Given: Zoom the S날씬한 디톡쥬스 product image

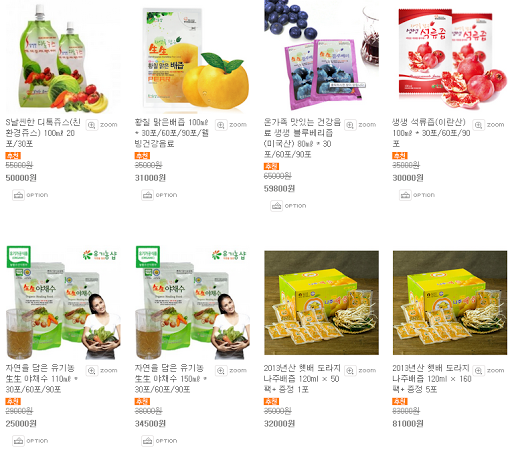Looking at the screenshot, I should (x=102, y=125).
